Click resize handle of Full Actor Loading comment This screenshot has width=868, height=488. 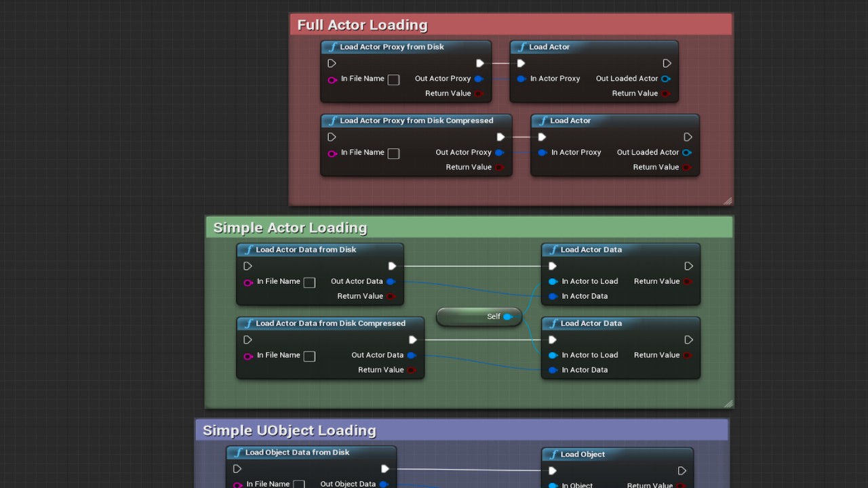(x=728, y=200)
